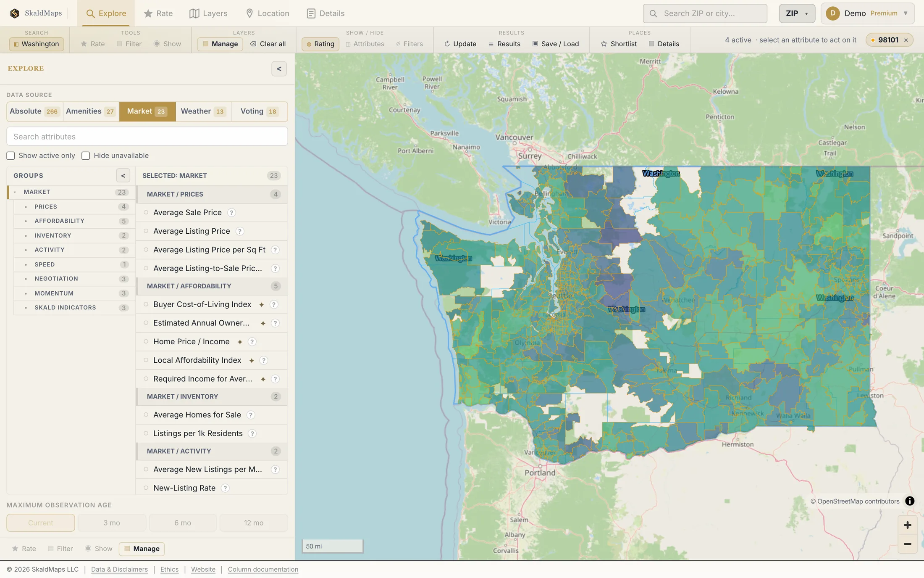
Task: Open map attribution info icon
Action: 910,501
